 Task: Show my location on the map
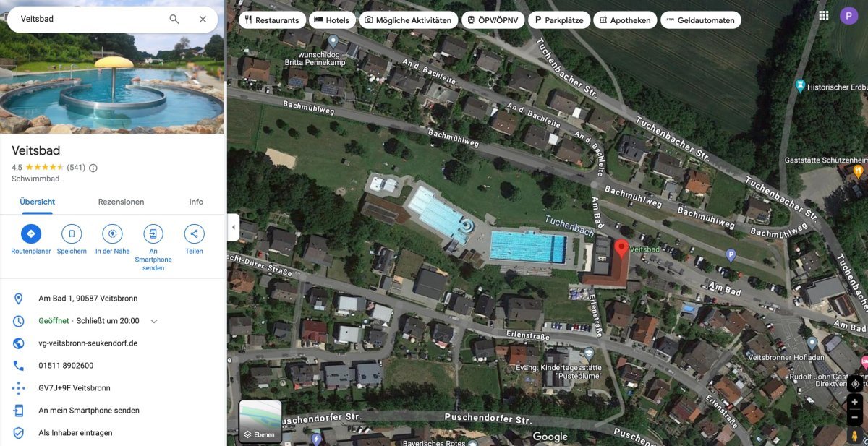point(855,383)
